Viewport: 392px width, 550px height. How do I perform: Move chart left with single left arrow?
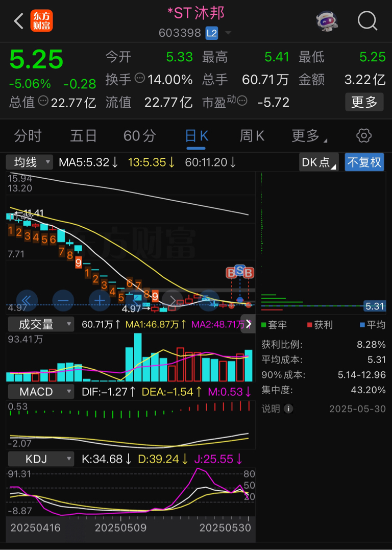[137, 301]
